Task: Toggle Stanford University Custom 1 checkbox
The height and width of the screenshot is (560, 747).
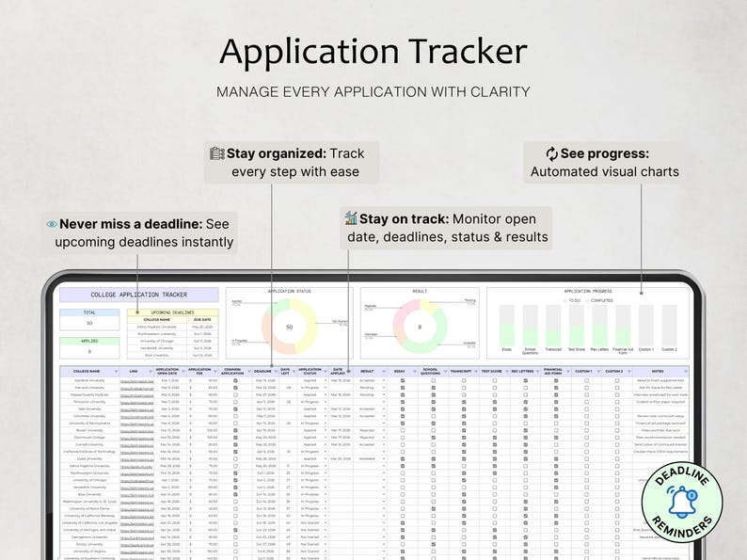Action: tap(586, 380)
